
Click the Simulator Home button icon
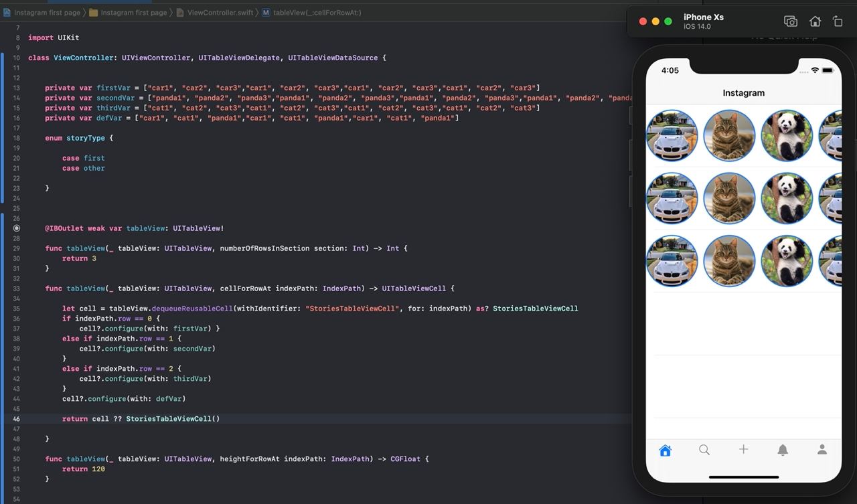coord(815,21)
